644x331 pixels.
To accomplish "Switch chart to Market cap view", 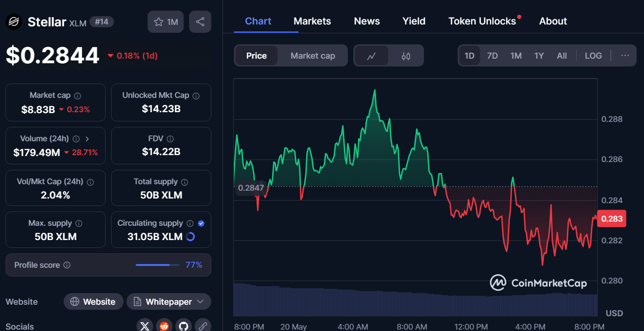I will point(313,56).
